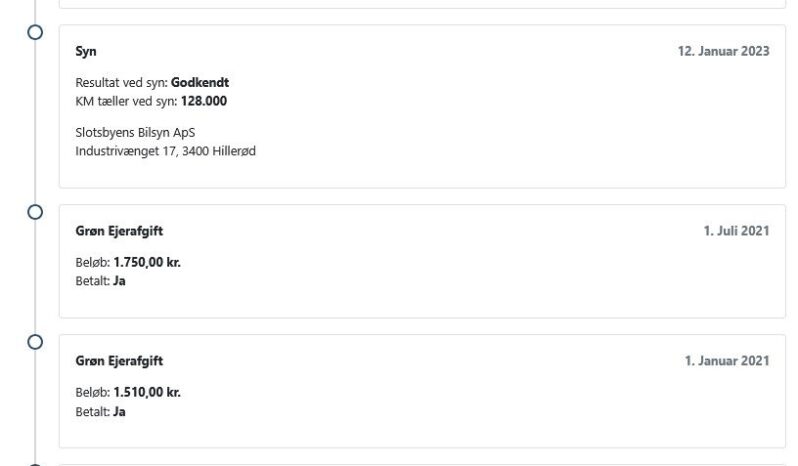Click Betalt: Ja under the 1.750,00 kr. amount
Viewport: 798px width, 466px height.
click(x=100, y=281)
